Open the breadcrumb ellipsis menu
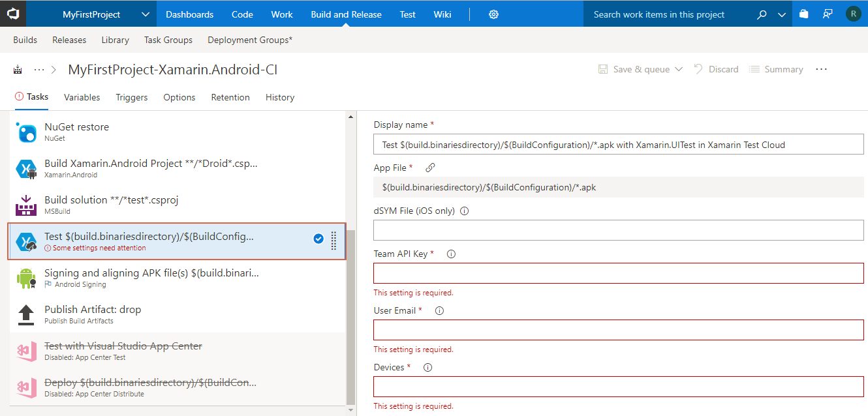Viewport: 868px width, 416px height. (39, 70)
